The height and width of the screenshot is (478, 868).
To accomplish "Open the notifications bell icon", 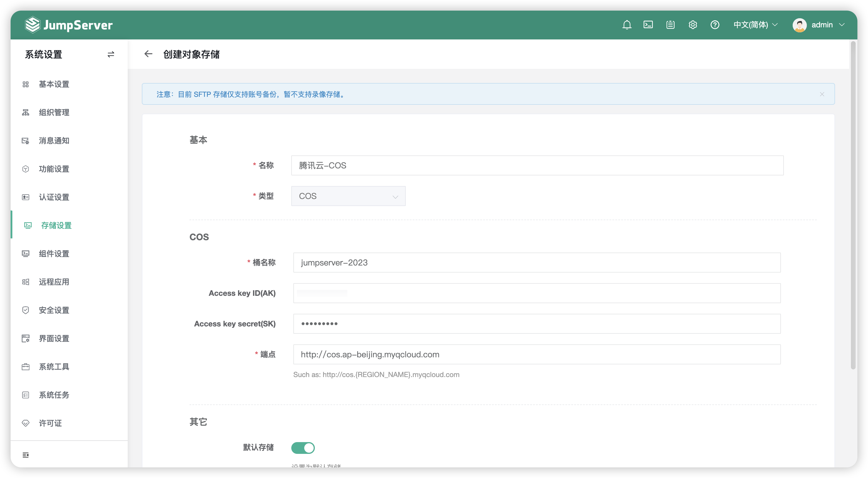I will point(627,25).
